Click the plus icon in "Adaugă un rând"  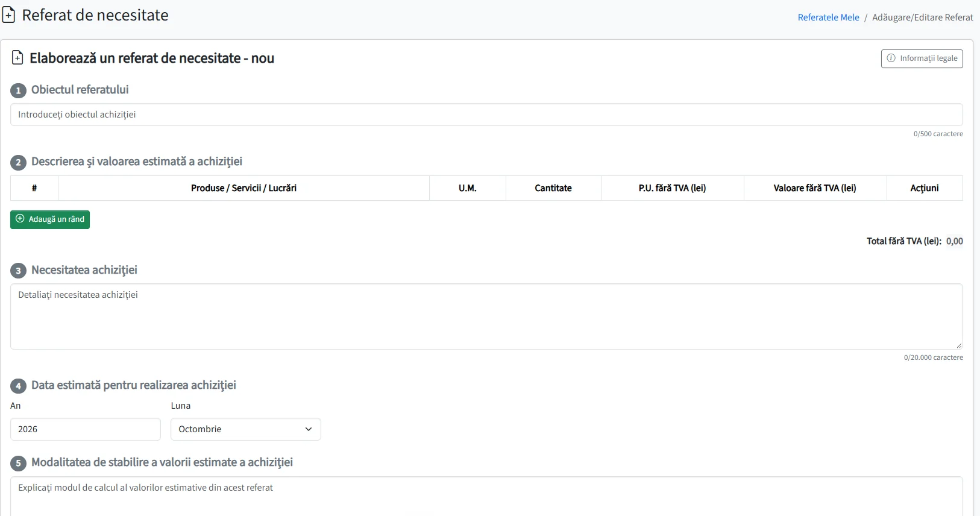coord(20,219)
